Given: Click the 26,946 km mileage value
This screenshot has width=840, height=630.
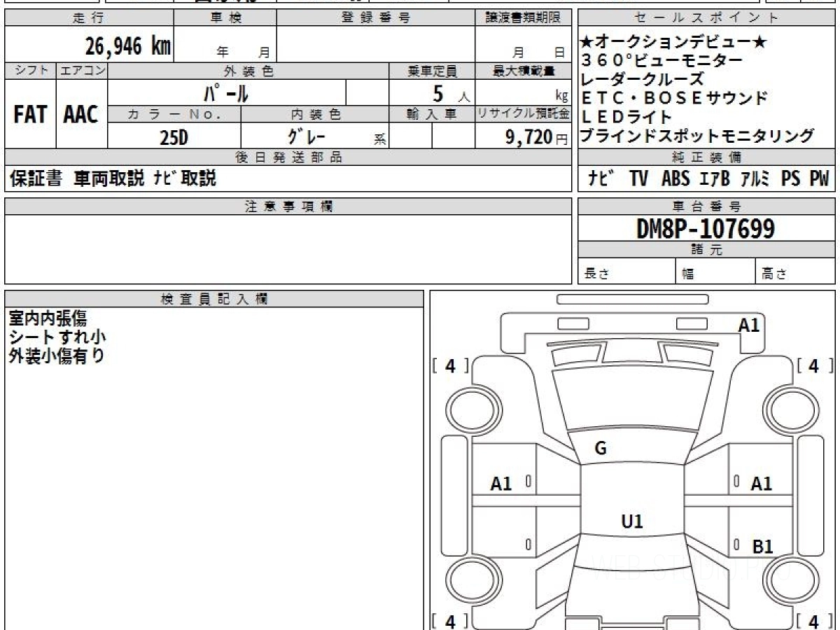Looking at the screenshot, I should pos(129,46).
